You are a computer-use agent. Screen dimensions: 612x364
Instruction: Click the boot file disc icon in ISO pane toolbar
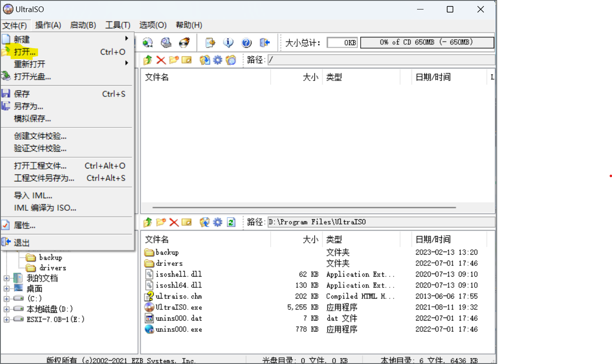click(x=231, y=60)
